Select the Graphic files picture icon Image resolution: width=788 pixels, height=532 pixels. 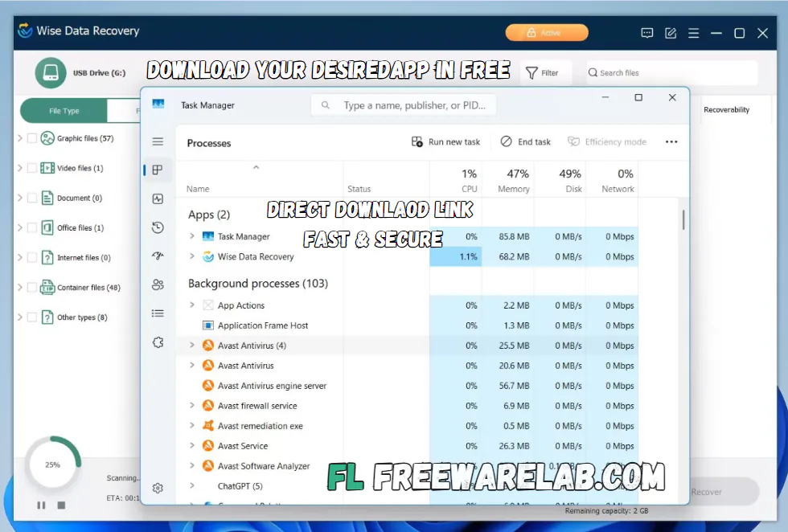click(47, 138)
